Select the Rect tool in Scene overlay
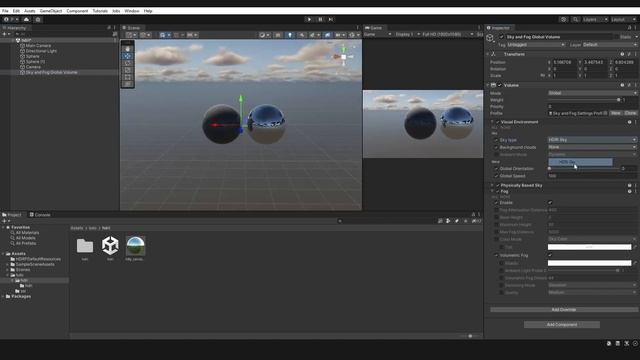This screenshot has width=640, height=360. click(127, 77)
